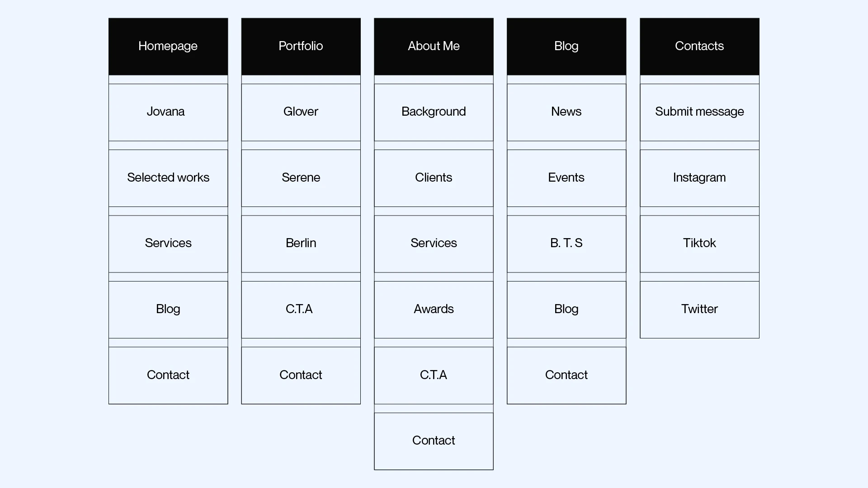
Task: Click the Events box
Action: 566,178
